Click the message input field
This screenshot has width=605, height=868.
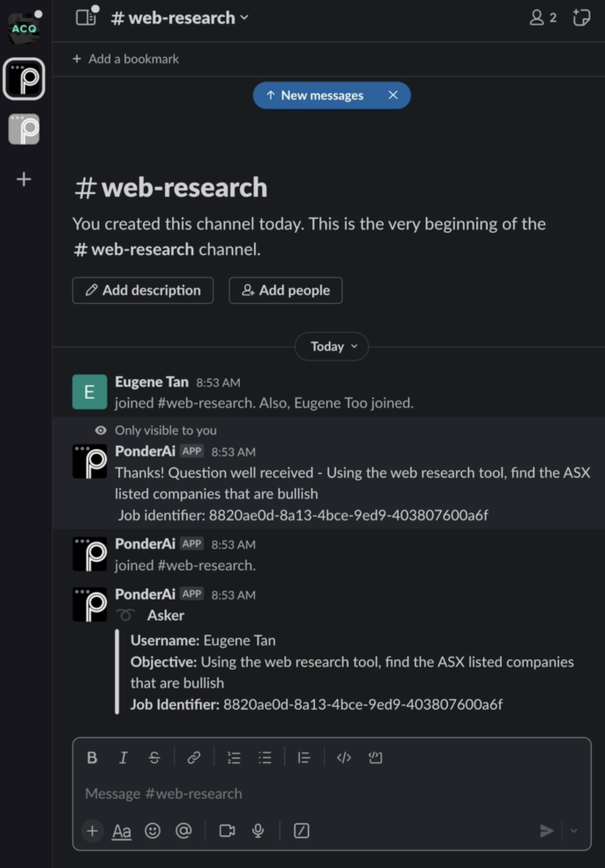301,794
